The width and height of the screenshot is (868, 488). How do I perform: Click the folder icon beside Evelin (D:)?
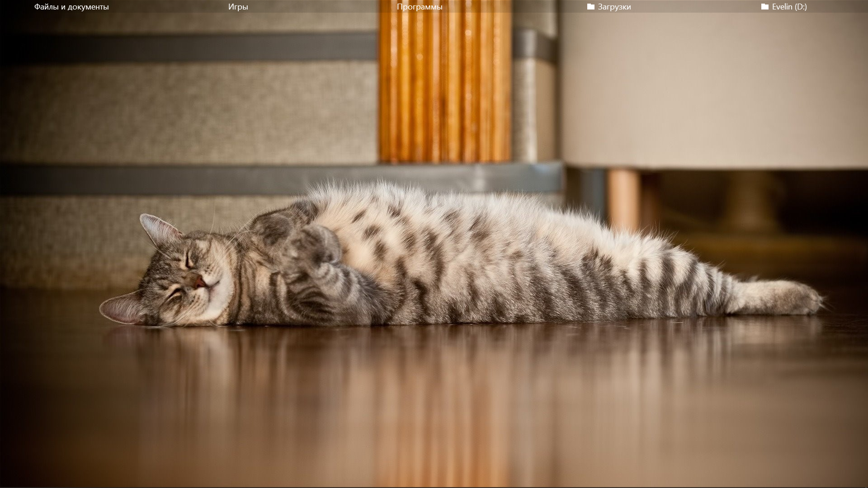tap(765, 7)
